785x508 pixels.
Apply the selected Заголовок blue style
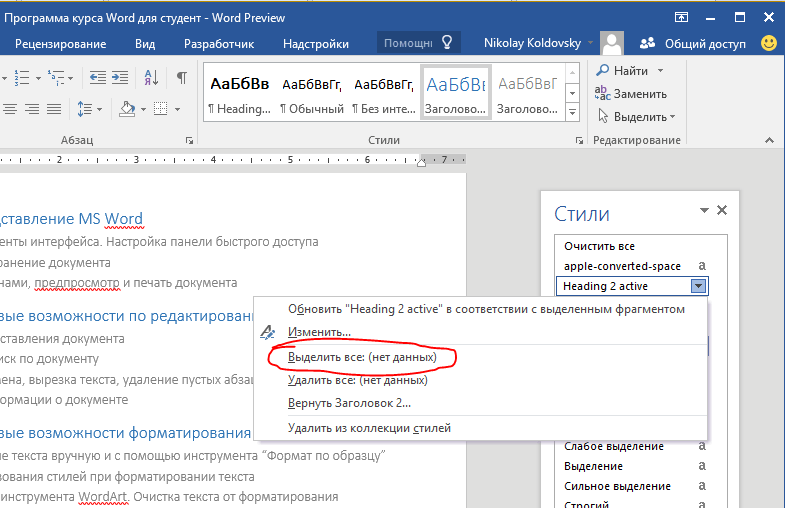[x=456, y=94]
